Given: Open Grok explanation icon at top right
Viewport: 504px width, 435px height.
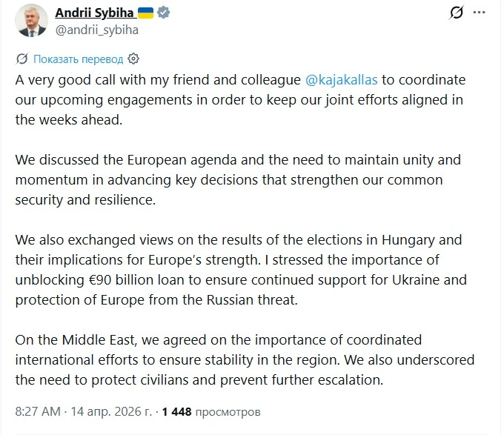Looking at the screenshot, I should click(457, 13).
